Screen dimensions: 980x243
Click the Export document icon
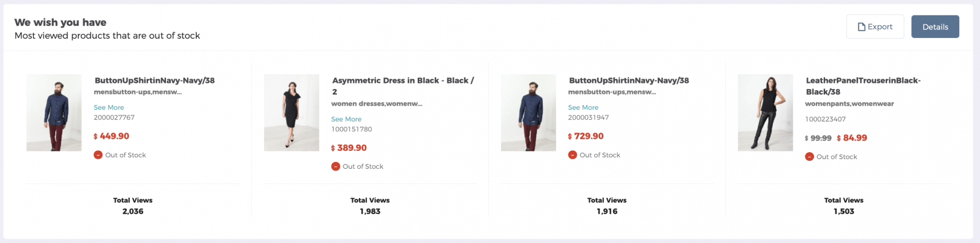click(x=861, y=27)
